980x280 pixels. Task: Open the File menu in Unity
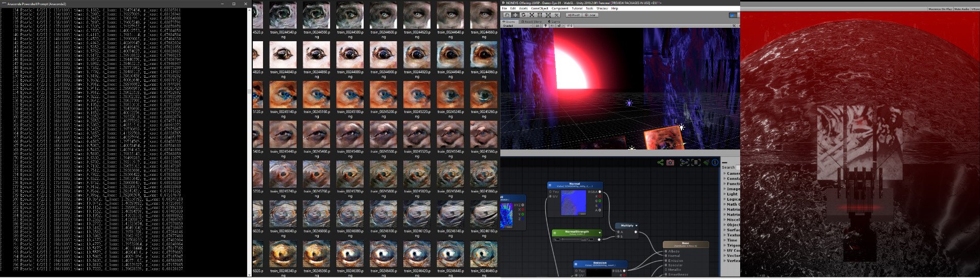(x=504, y=8)
